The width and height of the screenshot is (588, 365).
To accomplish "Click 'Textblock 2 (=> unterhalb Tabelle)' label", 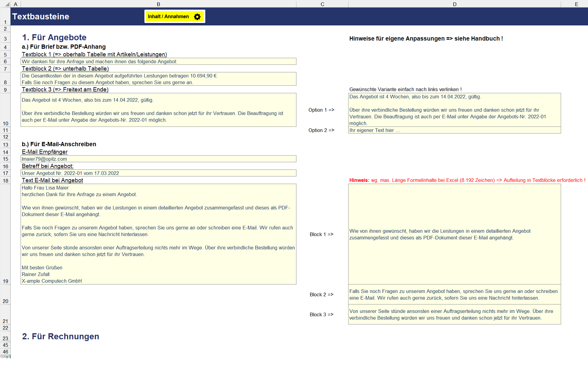I will [x=65, y=68].
